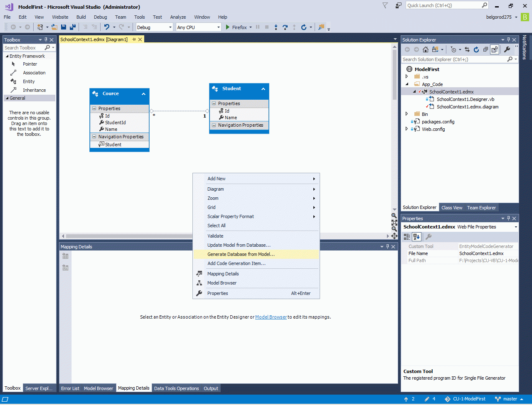
Task: Select SchoolContext1.Designer.vb in Solution Explorer
Action: click(465, 99)
